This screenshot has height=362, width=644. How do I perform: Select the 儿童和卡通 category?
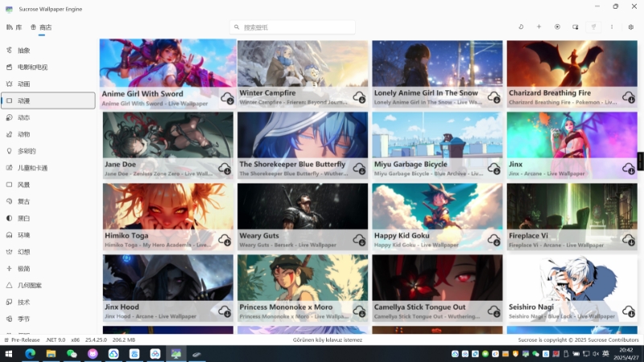click(48, 168)
